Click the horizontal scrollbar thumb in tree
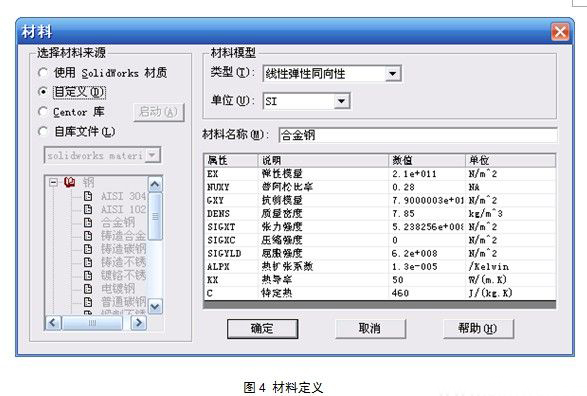Viewport: 587px width, 396px height. pyautogui.click(x=92, y=323)
